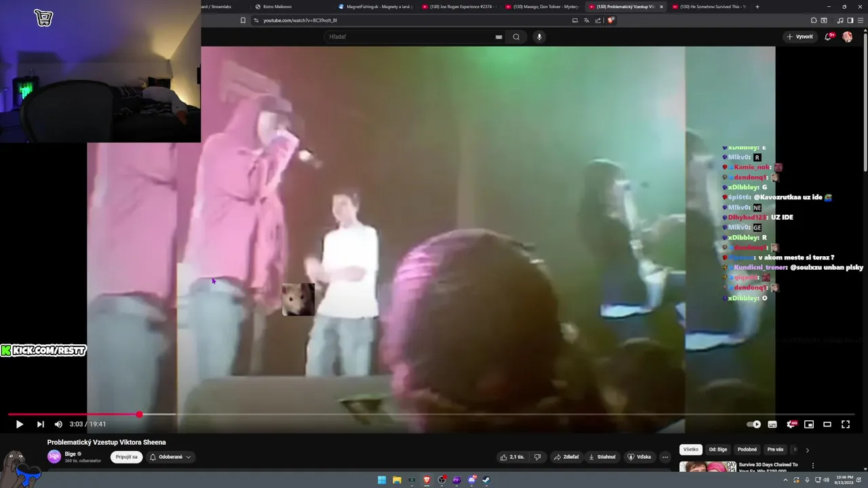Open File Explorer from taskbar
868x488 pixels.
click(397, 480)
